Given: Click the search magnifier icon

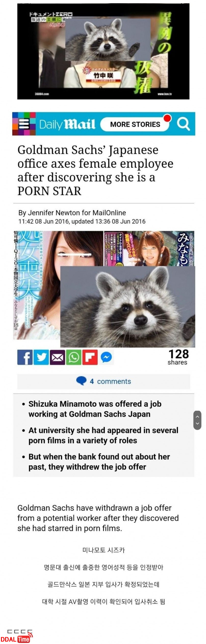Looking at the screenshot, I should tap(183, 123).
